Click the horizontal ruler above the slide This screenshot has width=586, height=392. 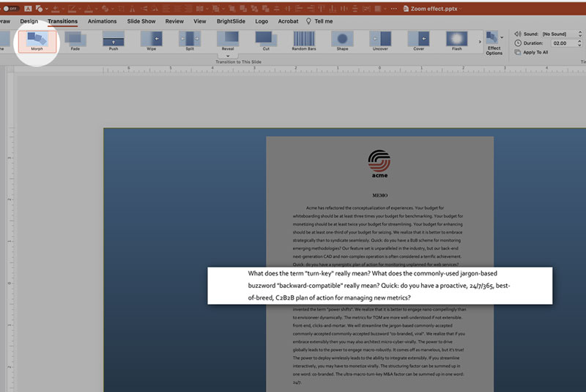tap(344, 69)
